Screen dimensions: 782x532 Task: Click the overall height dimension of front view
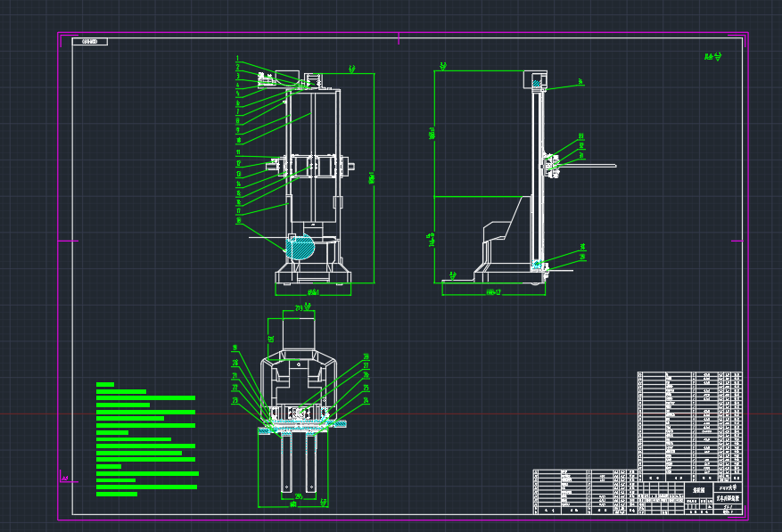pos(373,178)
